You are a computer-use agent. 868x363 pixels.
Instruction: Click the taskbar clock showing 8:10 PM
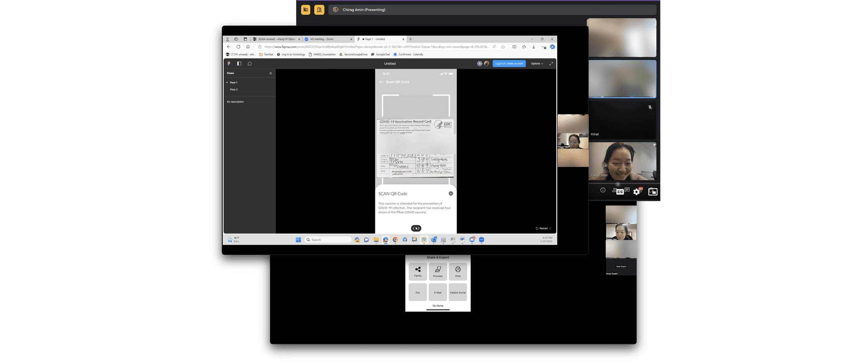coord(546,240)
